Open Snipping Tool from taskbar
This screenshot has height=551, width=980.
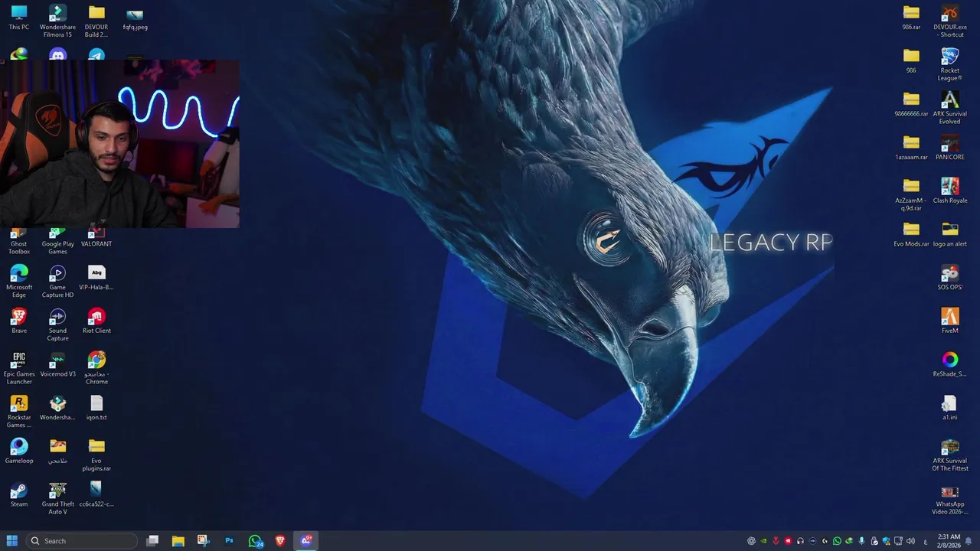click(x=203, y=541)
